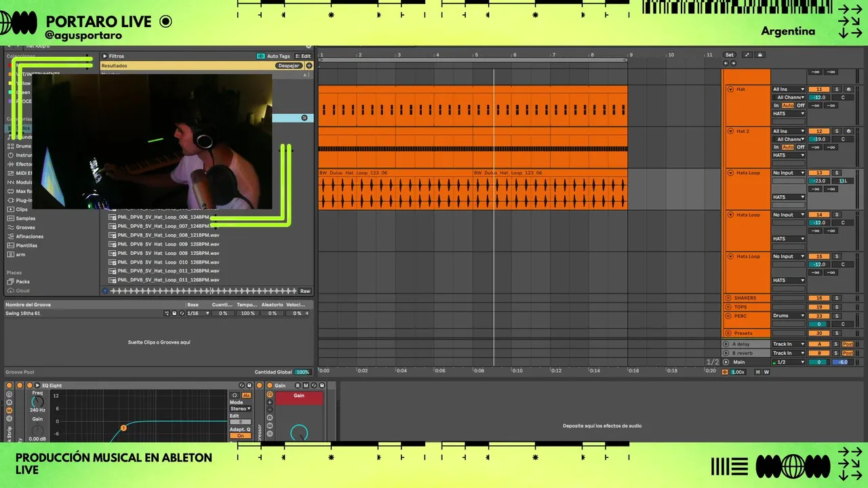Viewport: 868px width, 488px height.
Task: Click the Edit button in browser header
Action: [x=304, y=56]
